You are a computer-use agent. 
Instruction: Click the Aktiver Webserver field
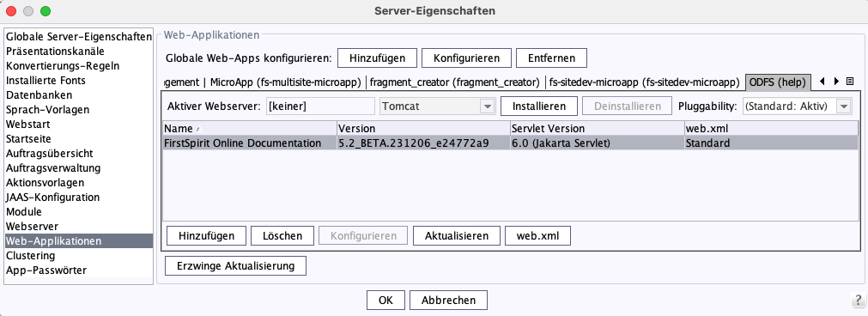click(320, 106)
